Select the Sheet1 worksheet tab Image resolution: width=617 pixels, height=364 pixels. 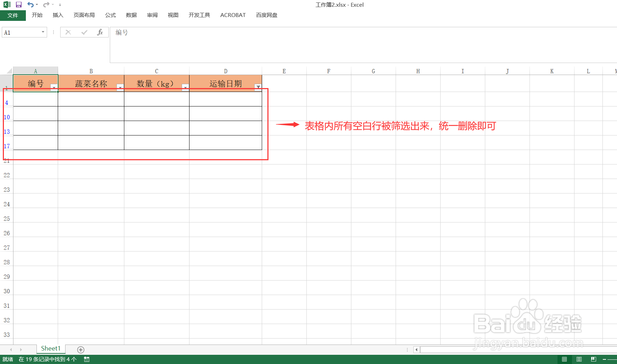pyautogui.click(x=51, y=349)
